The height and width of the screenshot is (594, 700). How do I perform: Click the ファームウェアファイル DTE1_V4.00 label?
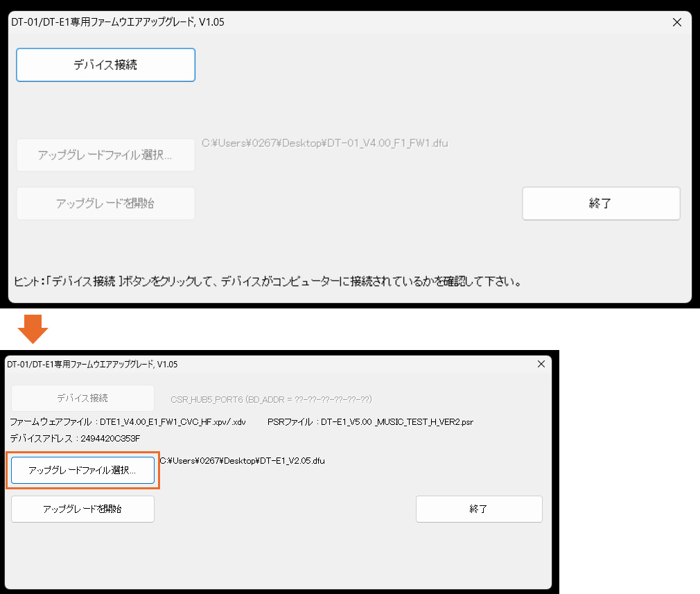pyautogui.click(x=128, y=421)
